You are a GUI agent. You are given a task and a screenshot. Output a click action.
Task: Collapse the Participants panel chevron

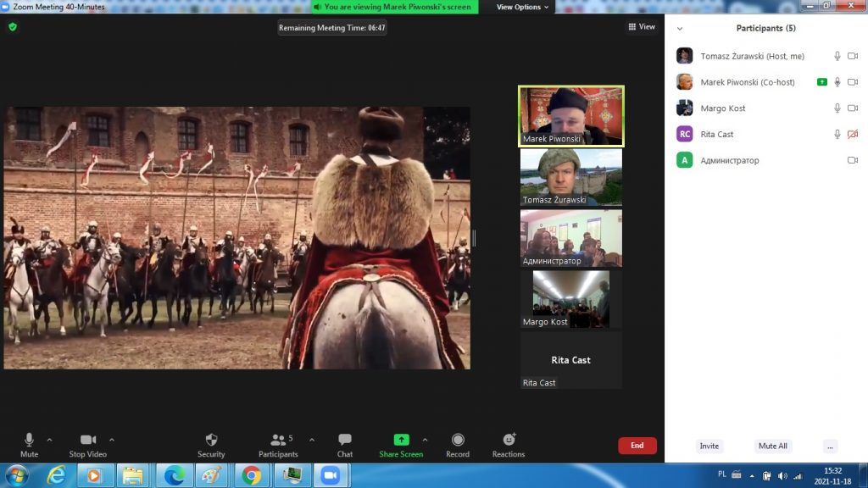tap(680, 28)
